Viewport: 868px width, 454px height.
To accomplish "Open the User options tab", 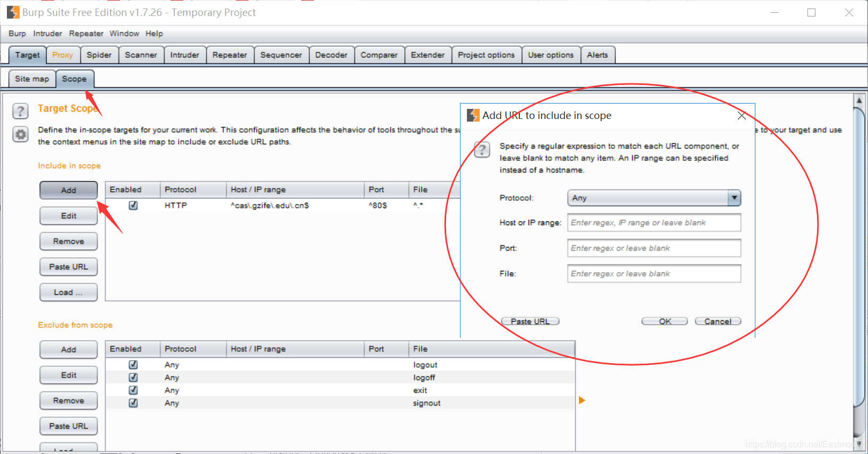I will coord(551,55).
